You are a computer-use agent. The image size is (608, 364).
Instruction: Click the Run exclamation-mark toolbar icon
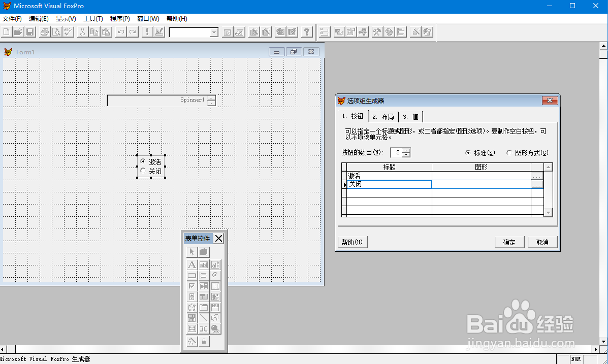click(147, 32)
